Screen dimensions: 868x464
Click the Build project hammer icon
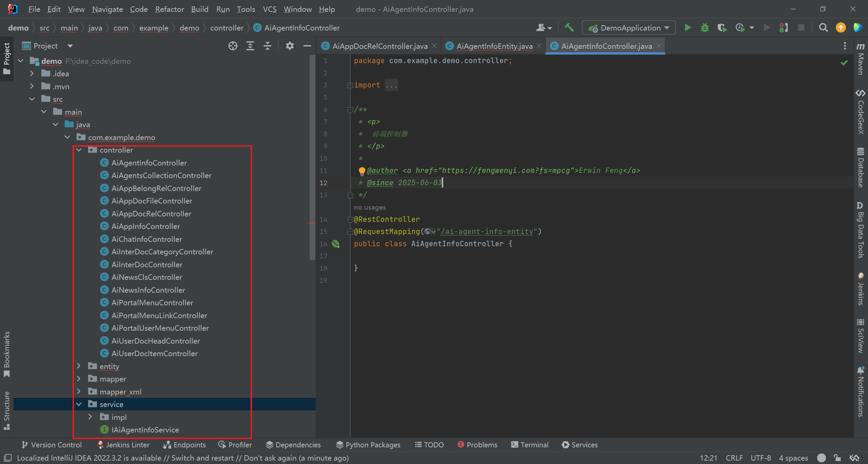click(x=569, y=27)
